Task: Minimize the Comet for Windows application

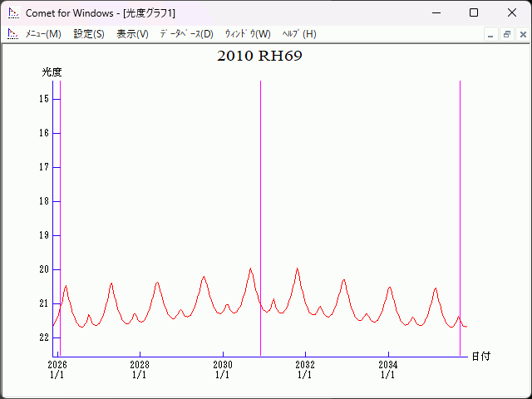Action: point(436,13)
